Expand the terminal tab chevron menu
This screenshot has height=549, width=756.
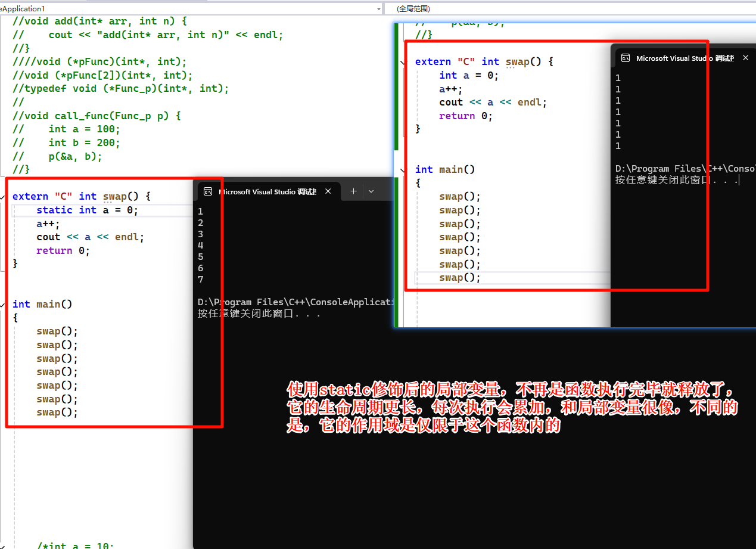tap(371, 191)
